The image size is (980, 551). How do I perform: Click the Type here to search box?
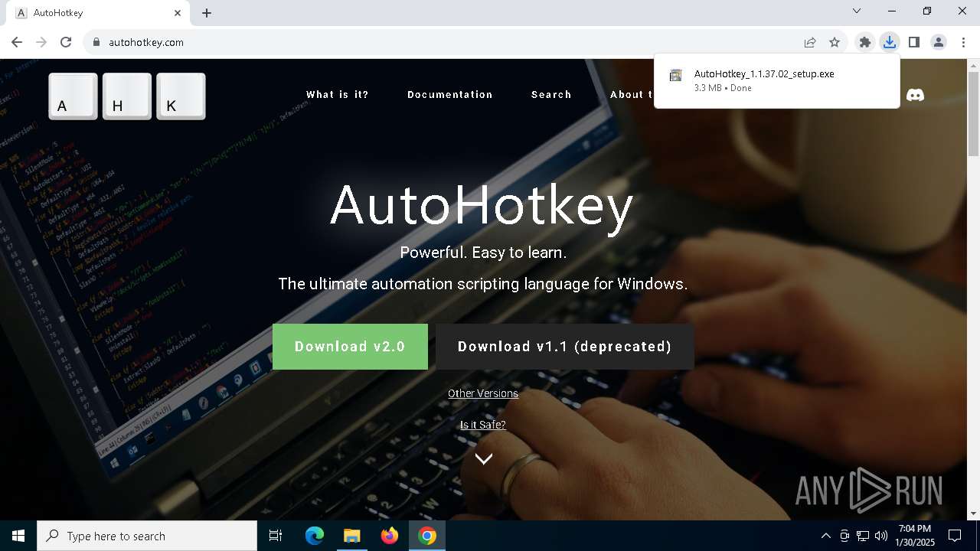pyautogui.click(x=147, y=536)
